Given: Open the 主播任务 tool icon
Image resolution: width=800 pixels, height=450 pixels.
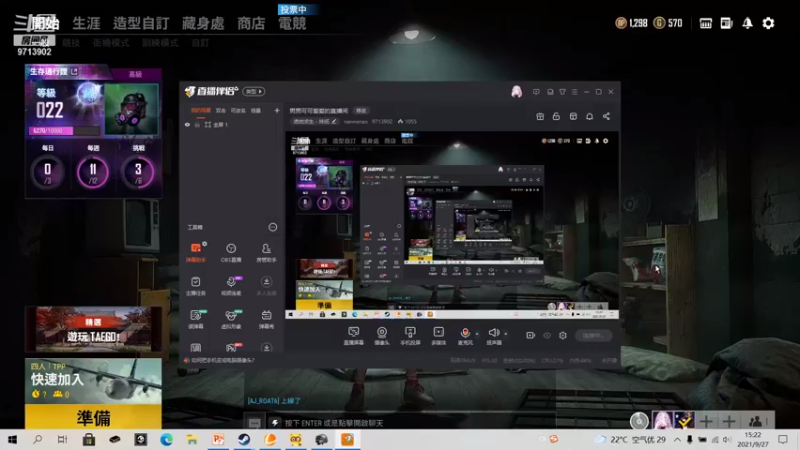Looking at the screenshot, I should click(195, 286).
